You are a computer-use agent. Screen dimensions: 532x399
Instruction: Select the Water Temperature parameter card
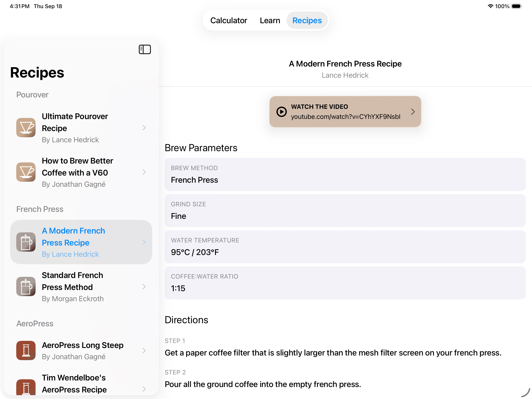click(345, 247)
